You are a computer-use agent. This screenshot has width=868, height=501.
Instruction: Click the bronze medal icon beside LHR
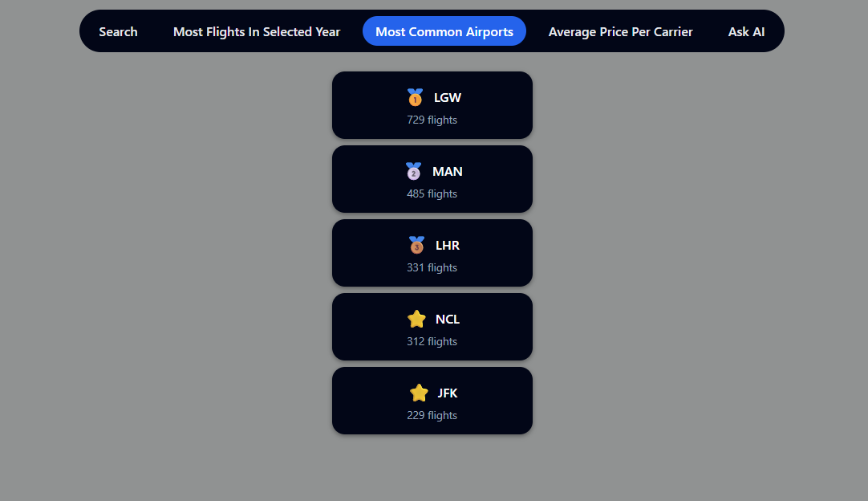coord(416,245)
